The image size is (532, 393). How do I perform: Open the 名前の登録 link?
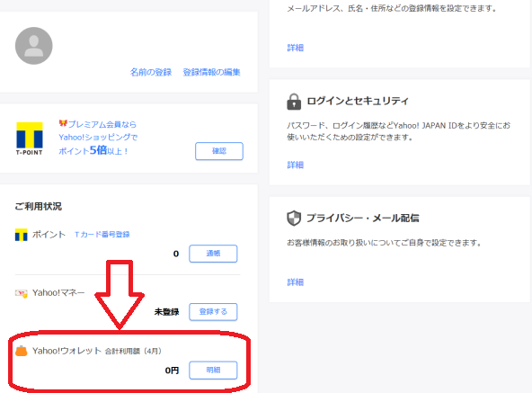(151, 72)
